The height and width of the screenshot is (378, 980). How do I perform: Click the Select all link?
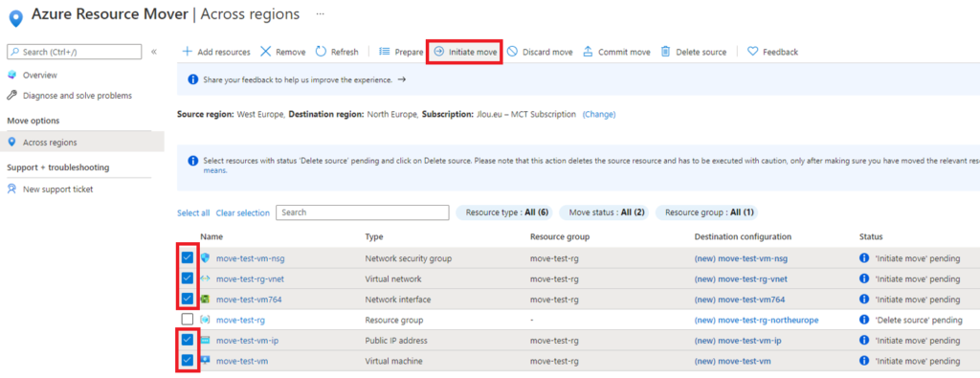point(193,213)
